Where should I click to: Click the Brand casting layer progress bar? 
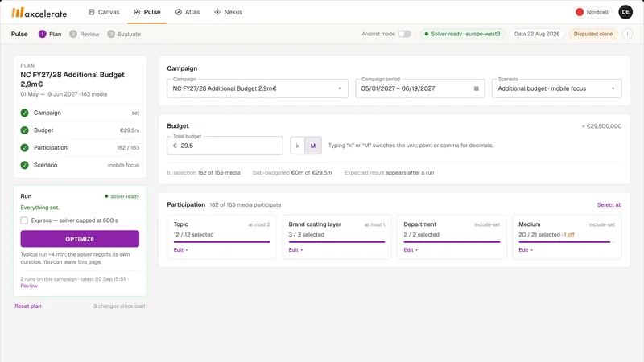(x=336, y=242)
